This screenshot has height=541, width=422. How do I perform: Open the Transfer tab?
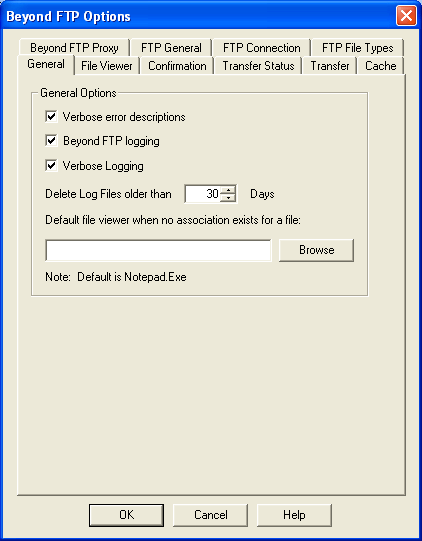330,66
